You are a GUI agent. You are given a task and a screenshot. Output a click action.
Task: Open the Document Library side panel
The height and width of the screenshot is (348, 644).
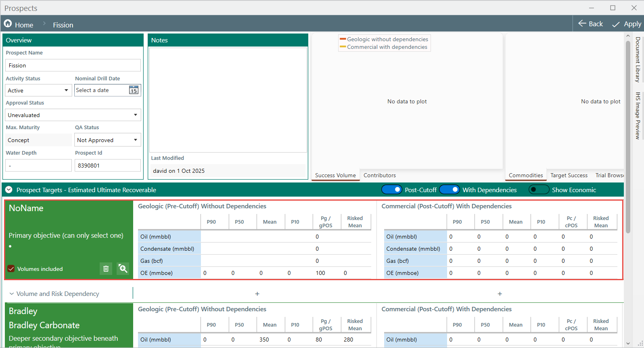coord(638,60)
